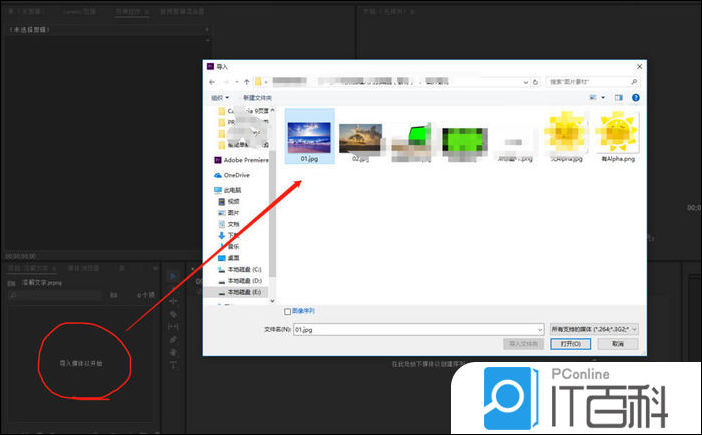
Task: Select the Pen tool in the toolbar
Action: point(172,339)
